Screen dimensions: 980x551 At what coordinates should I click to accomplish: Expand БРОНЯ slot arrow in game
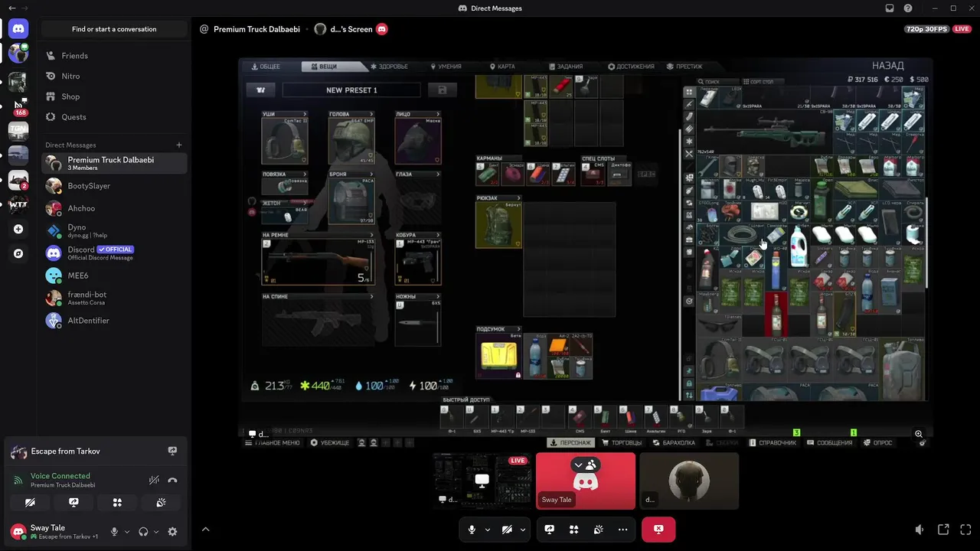pos(371,174)
